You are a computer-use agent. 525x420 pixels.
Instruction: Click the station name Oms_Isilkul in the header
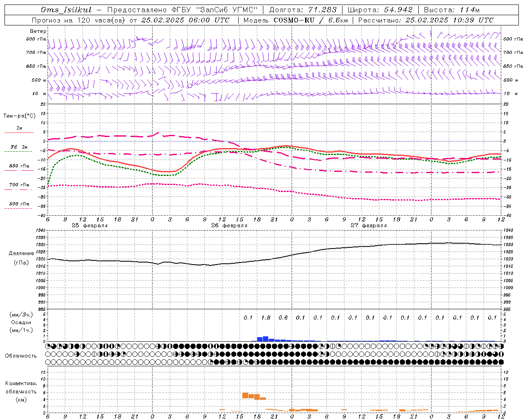click(66, 10)
